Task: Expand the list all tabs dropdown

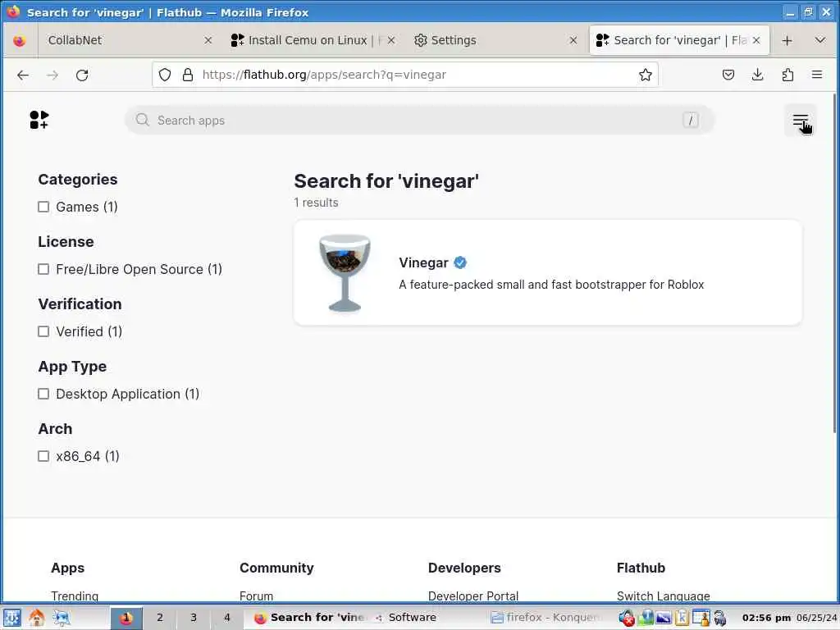Action: pyautogui.click(x=819, y=40)
